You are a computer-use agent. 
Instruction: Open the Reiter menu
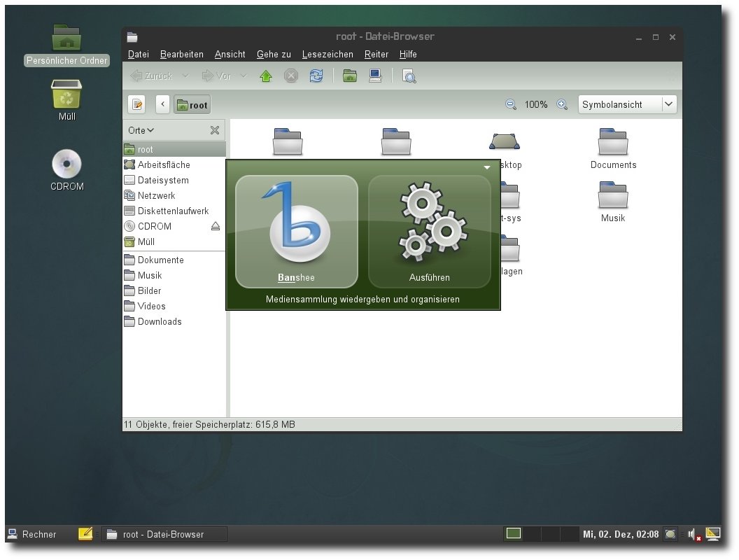pyautogui.click(x=376, y=54)
